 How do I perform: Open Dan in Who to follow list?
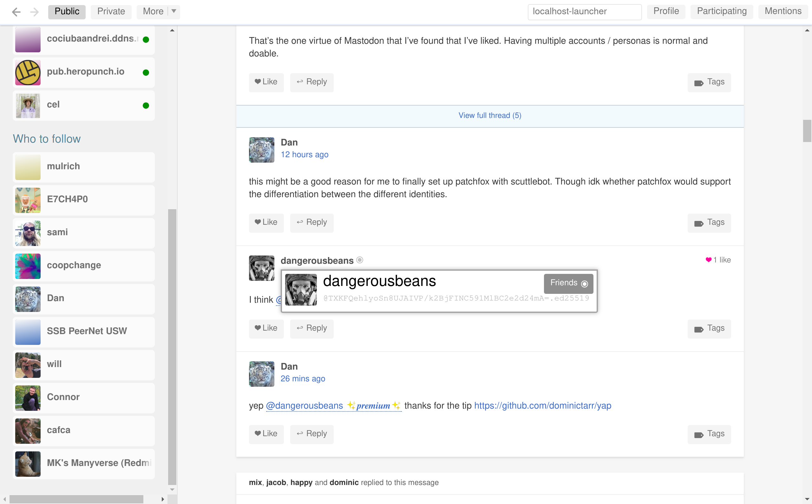tap(84, 299)
